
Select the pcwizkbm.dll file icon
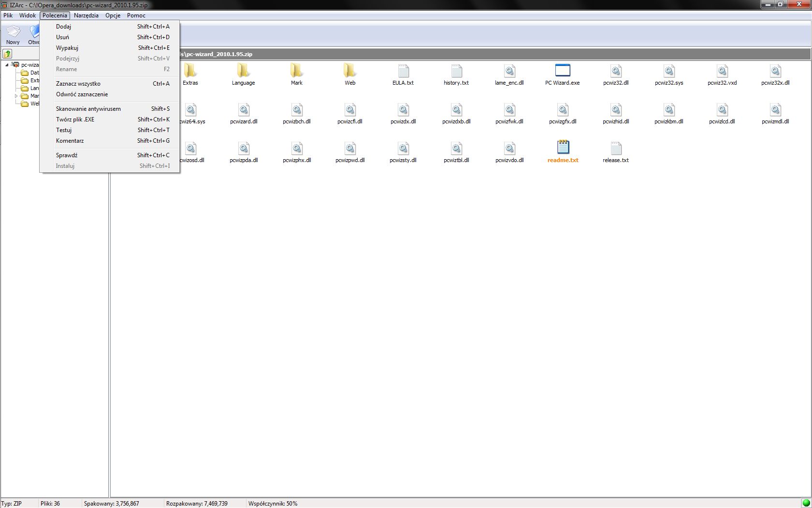[x=669, y=109]
